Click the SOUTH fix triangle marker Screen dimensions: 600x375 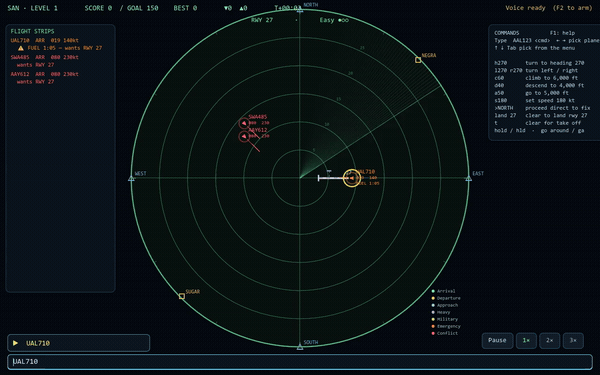tap(300, 347)
